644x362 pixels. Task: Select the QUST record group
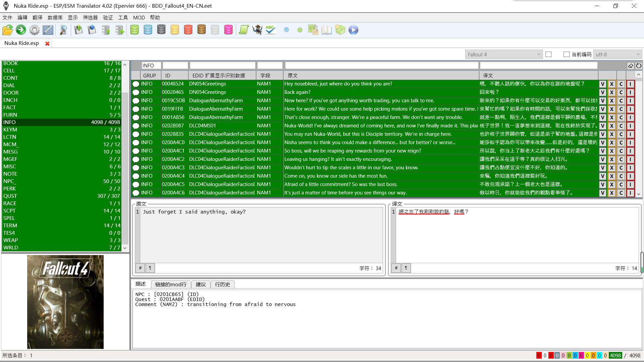pos(62,196)
